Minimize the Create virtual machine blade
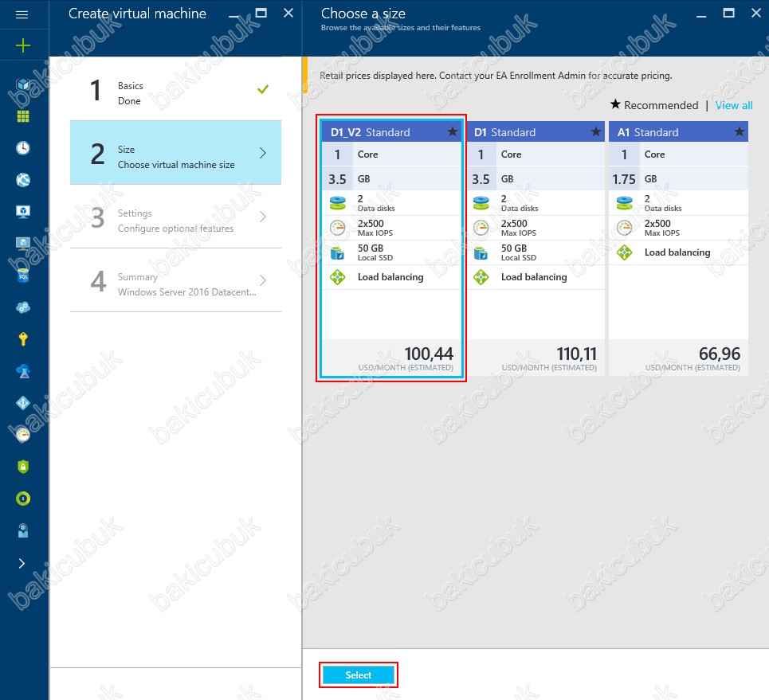 click(x=234, y=16)
